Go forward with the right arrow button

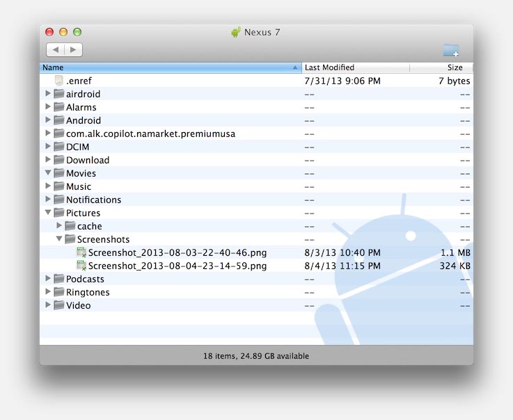(x=73, y=49)
